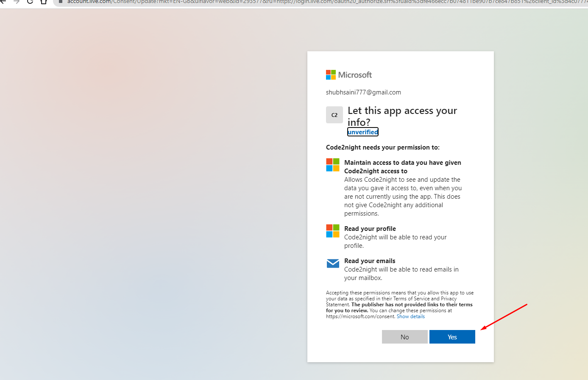Click 'The publisher has not provided links' notice
This screenshot has width=588, height=380.
click(x=399, y=308)
